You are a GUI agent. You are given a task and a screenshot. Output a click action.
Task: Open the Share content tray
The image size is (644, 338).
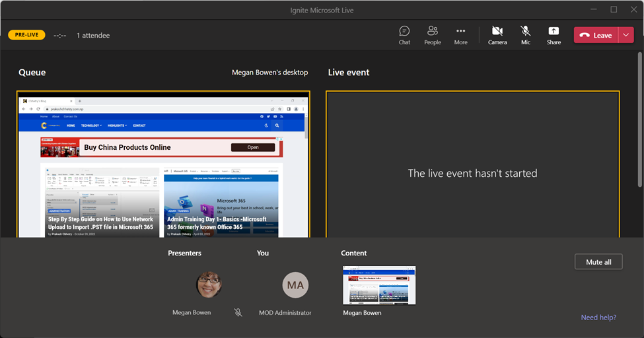554,36
